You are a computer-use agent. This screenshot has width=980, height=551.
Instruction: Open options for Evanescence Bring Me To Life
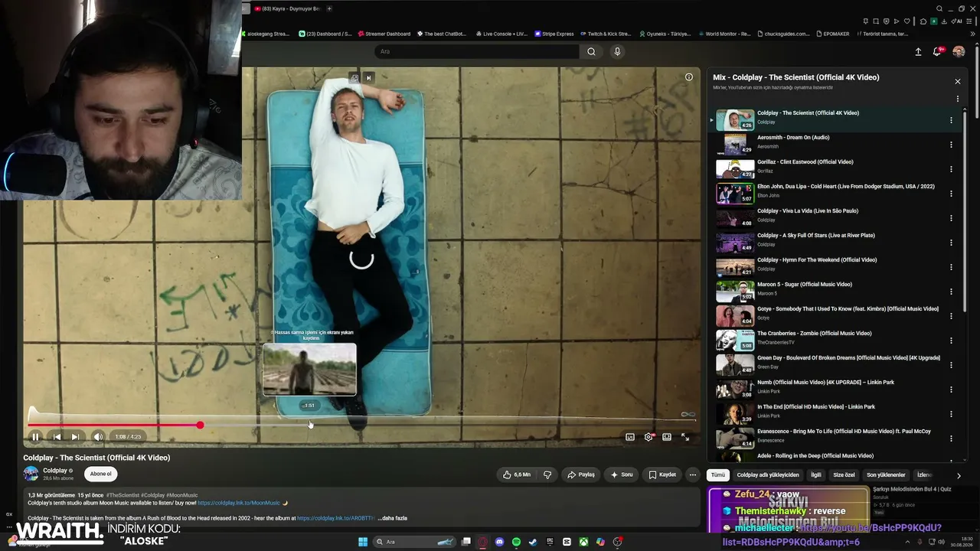[x=951, y=439]
